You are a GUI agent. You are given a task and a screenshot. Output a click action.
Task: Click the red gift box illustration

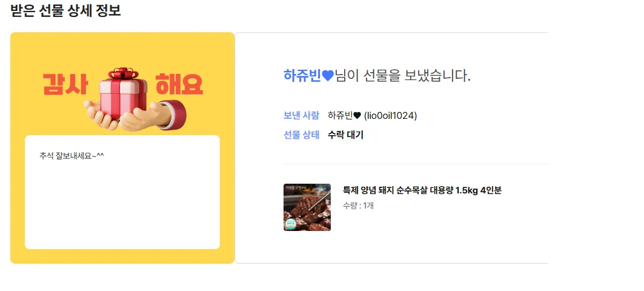(123, 93)
